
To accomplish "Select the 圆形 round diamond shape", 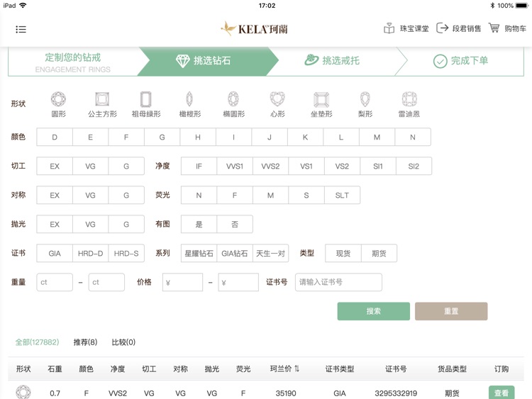I will pos(58,104).
